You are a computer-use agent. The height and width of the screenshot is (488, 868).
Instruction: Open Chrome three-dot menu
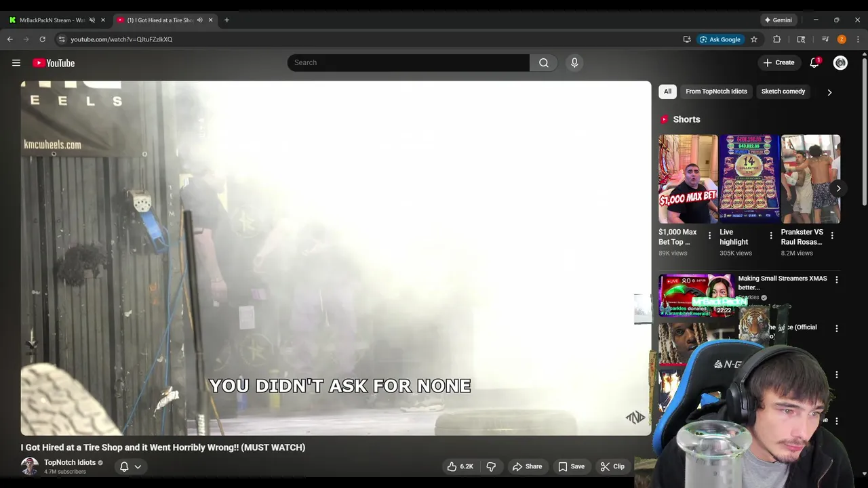click(x=858, y=39)
